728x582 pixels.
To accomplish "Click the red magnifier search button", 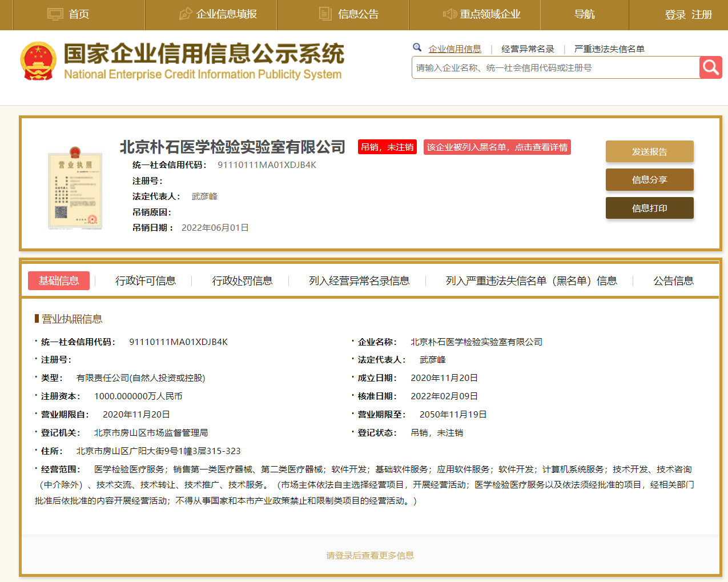I will click(710, 67).
